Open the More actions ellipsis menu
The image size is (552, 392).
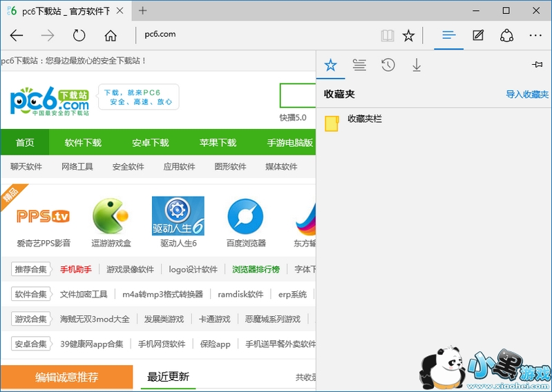coord(535,35)
